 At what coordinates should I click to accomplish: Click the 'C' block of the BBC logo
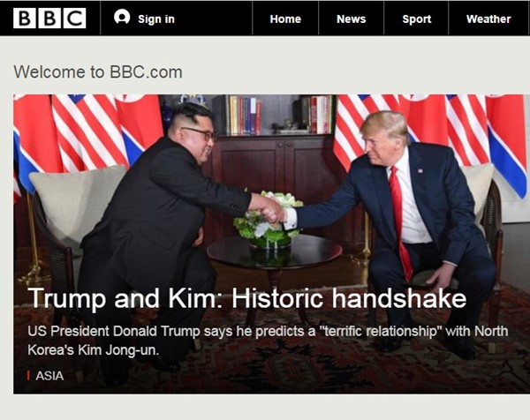coord(75,19)
